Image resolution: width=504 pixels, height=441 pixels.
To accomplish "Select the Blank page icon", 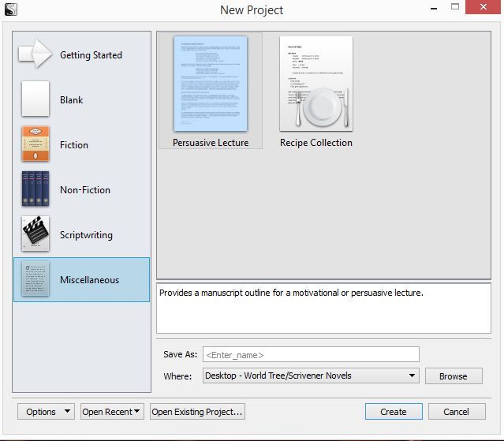I will 35,99.
